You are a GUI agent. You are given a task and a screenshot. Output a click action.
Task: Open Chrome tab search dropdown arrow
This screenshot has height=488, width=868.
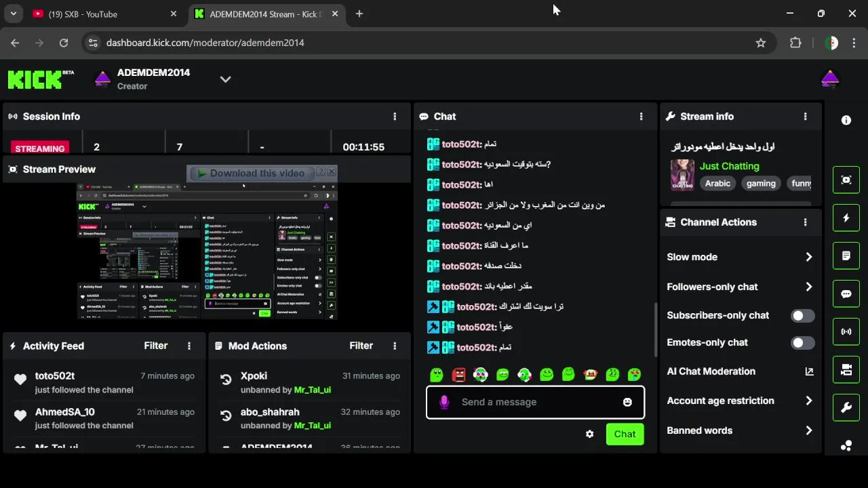tap(14, 14)
